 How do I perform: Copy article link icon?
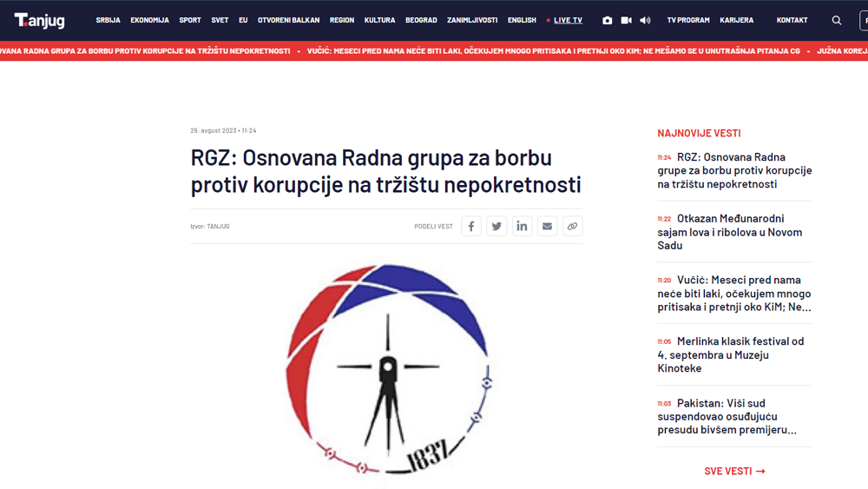572,226
